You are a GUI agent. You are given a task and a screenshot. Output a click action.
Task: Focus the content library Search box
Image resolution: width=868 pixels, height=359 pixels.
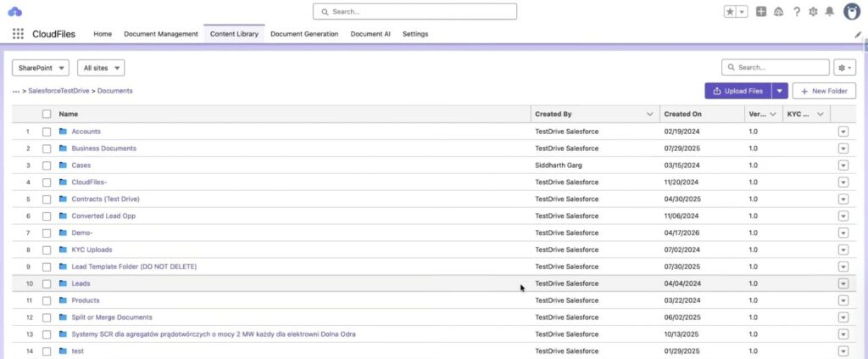775,68
